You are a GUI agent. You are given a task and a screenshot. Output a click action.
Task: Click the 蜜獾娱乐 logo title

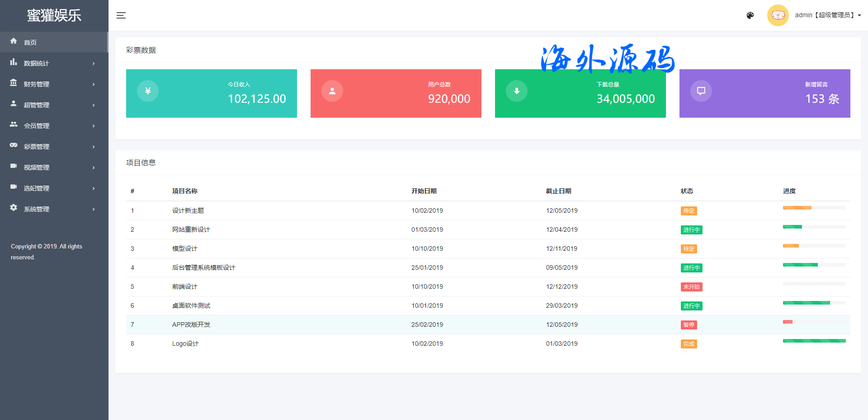(x=54, y=15)
